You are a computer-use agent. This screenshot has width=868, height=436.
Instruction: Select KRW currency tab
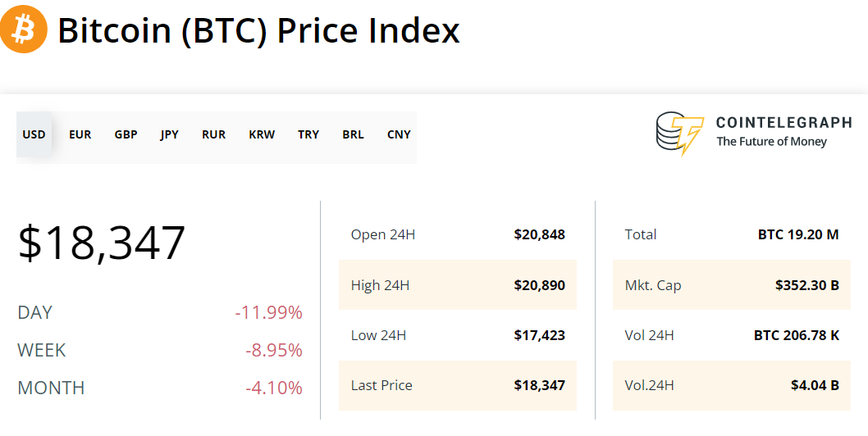pos(262,134)
